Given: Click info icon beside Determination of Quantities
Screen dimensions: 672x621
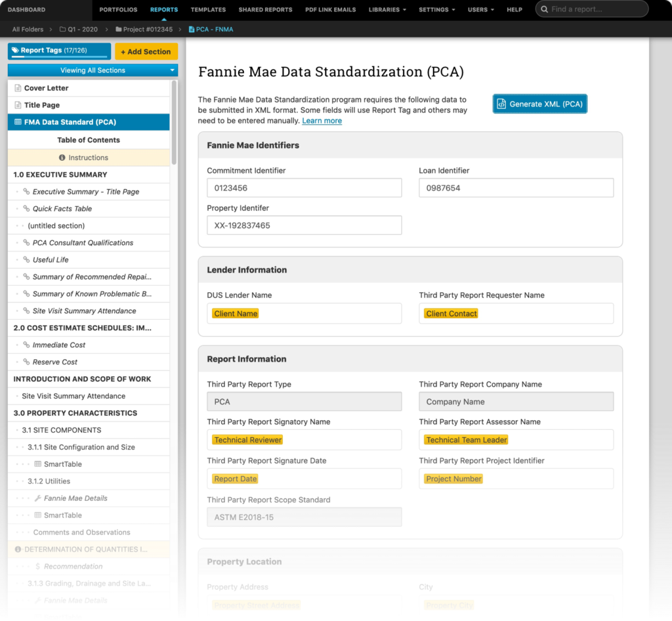Looking at the screenshot, I should (x=18, y=549).
